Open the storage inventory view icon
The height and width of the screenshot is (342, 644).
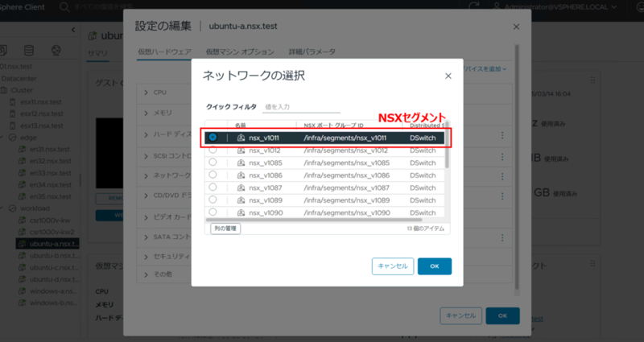pos(29,50)
